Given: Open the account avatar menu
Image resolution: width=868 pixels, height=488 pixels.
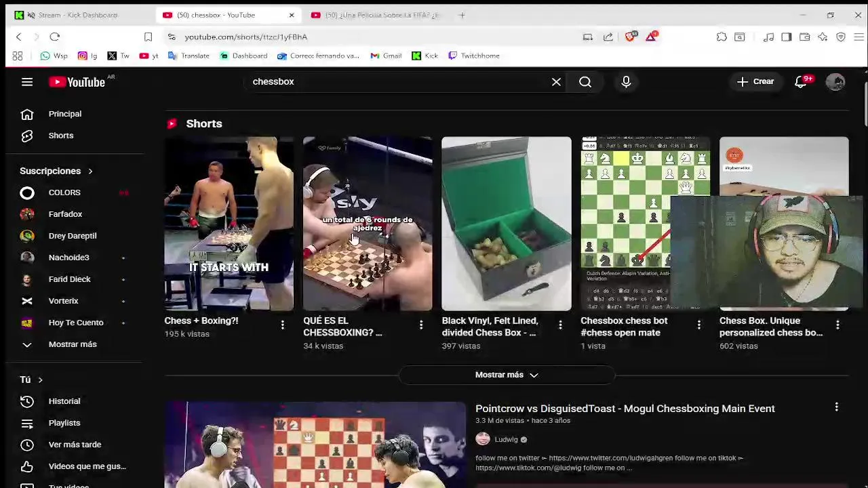Looking at the screenshot, I should 835,82.
